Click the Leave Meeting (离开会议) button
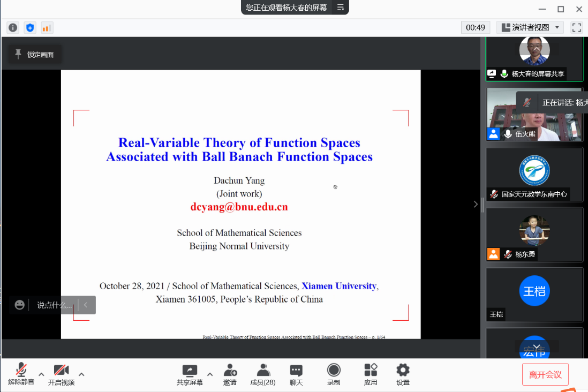This screenshot has width=588, height=392. (x=545, y=374)
